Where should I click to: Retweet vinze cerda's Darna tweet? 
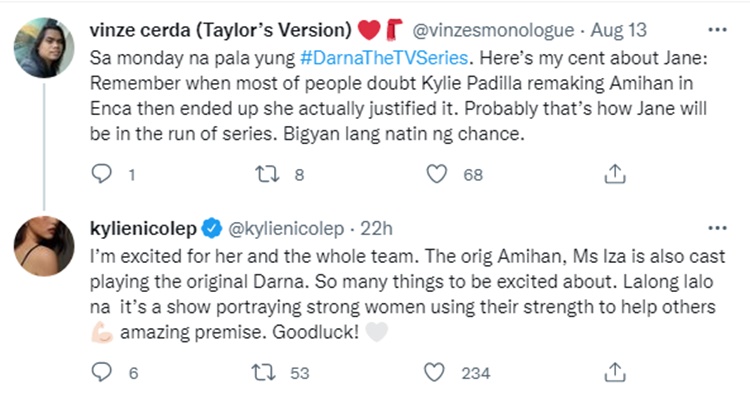(x=267, y=174)
